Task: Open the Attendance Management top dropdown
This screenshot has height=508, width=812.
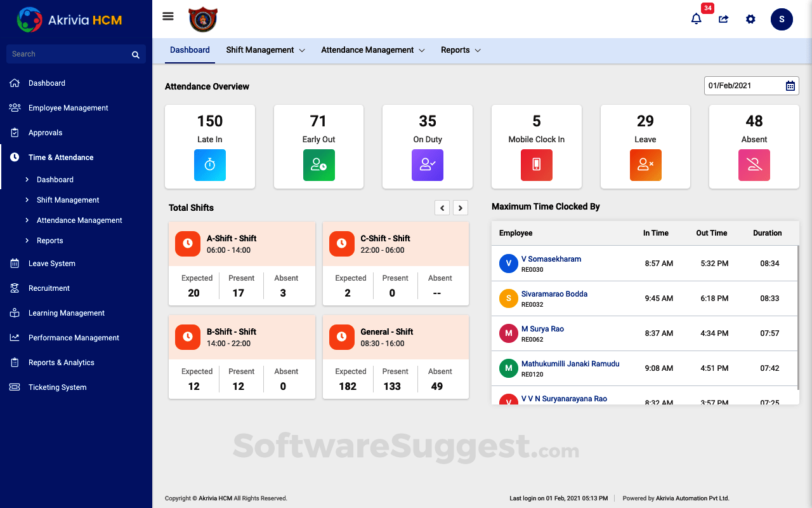Action: coord(372,50)
